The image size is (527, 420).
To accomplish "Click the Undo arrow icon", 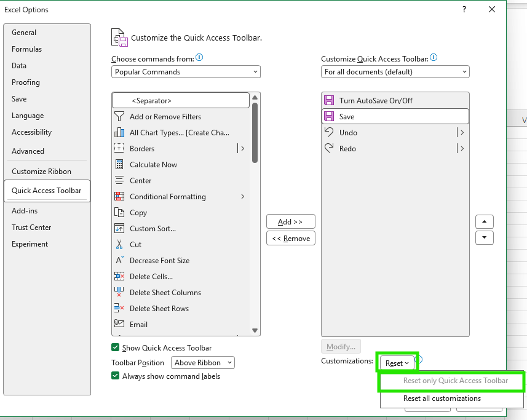I will tap(329, 132).
